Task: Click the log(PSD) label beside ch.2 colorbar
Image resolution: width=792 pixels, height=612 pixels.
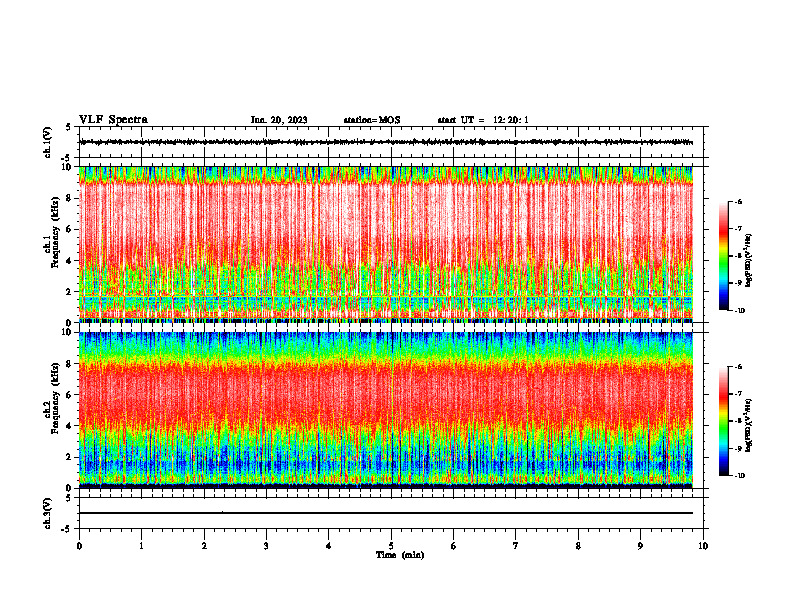Action: point(749,425)
